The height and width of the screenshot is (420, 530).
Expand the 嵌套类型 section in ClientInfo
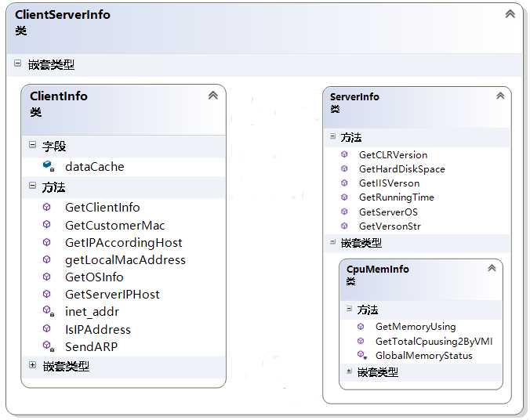(x=32, y=365)
